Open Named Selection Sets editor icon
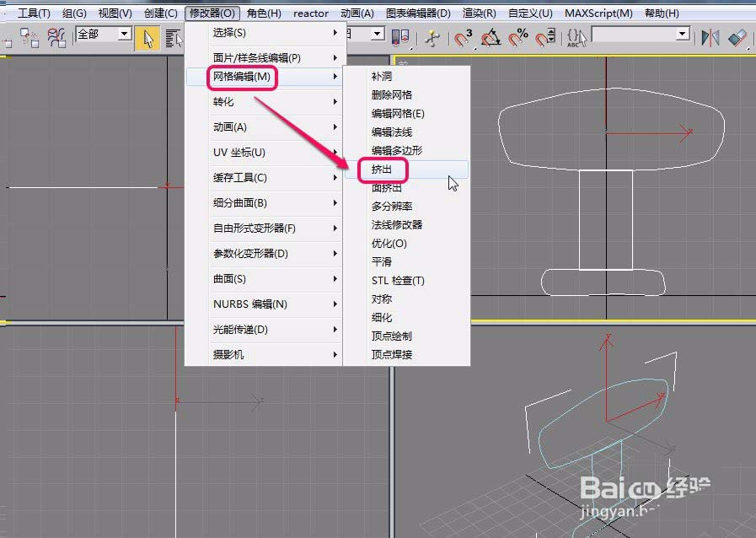This screenshot has width=756, height=538. pos(576,37)
